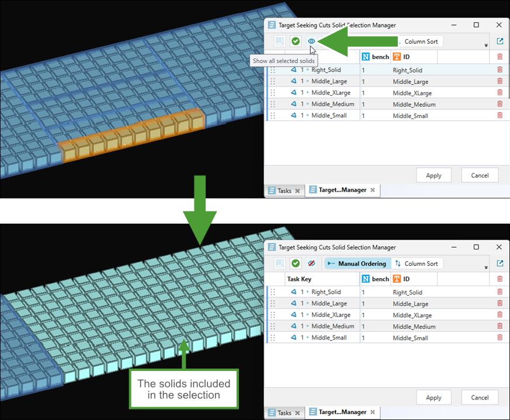Click the drag handle of Middle_XLarge in the upper window

coord(273,93)
